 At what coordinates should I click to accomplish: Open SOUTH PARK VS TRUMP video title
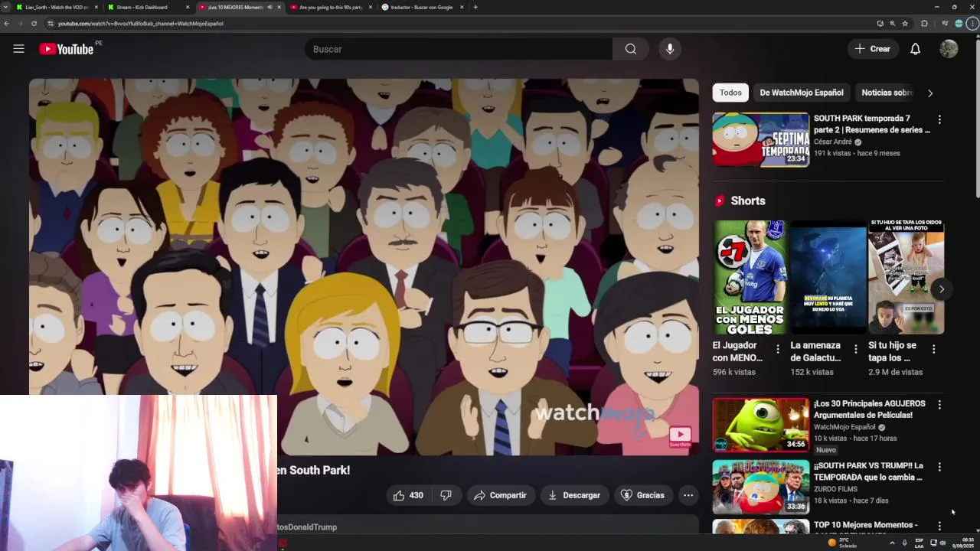[x=868, y=471]
